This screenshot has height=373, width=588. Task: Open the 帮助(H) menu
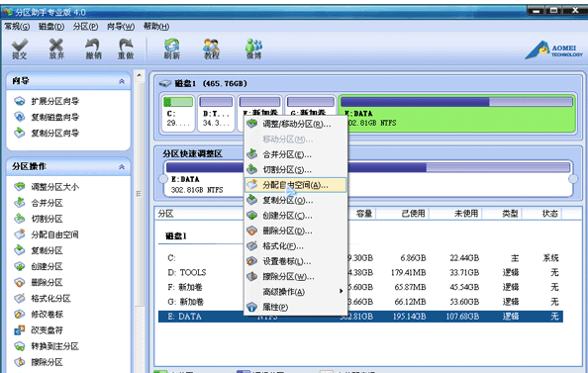[156, 27]
